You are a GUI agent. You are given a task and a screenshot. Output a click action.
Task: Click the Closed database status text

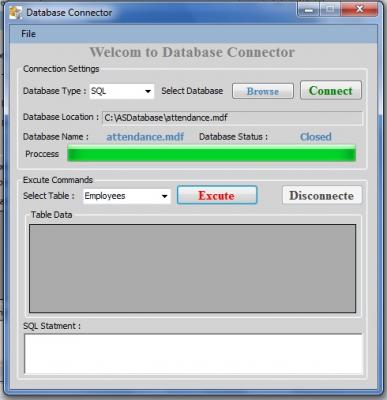pos(316,137)
